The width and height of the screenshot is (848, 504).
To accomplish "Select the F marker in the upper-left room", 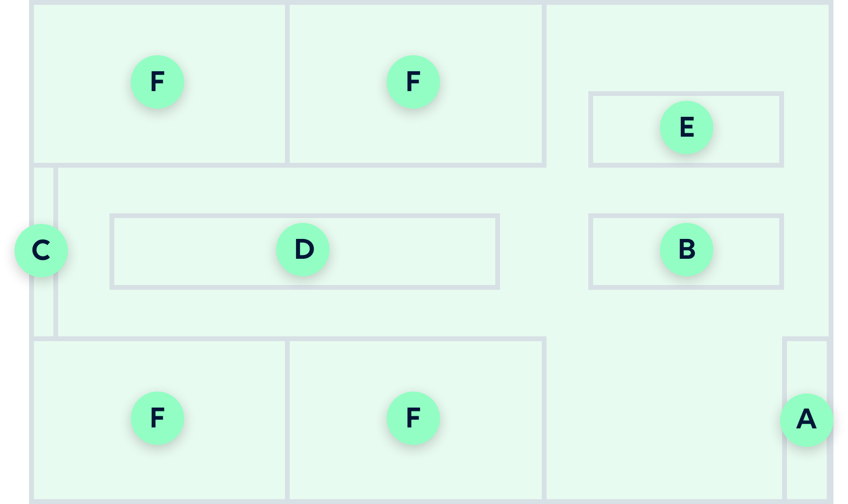I will [x=157, y=82].
